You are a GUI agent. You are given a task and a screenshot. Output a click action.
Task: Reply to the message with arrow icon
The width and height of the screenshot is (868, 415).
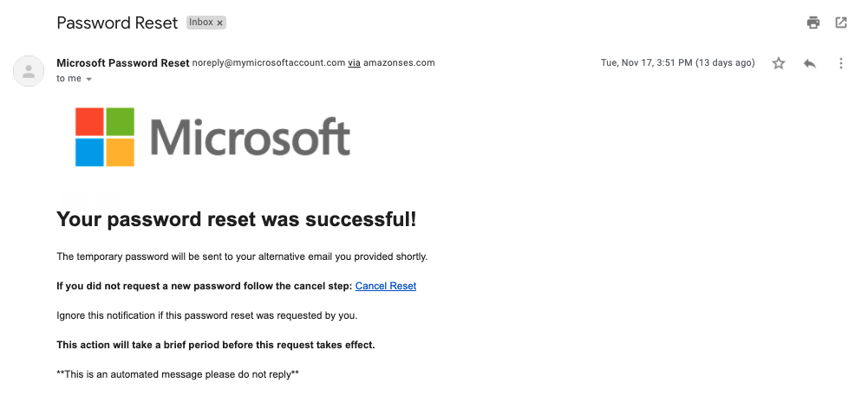coord(809,63)
